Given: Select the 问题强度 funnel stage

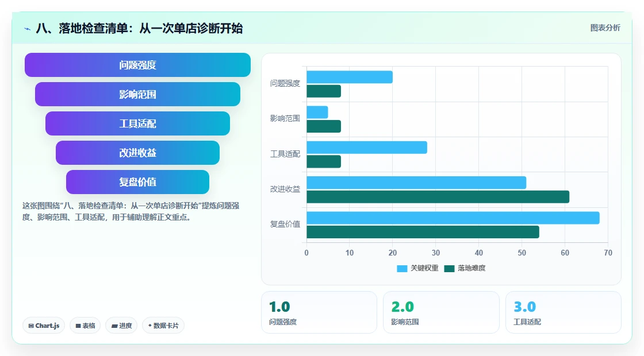Looking at the screenshot, I should click(x=137, y=65).
